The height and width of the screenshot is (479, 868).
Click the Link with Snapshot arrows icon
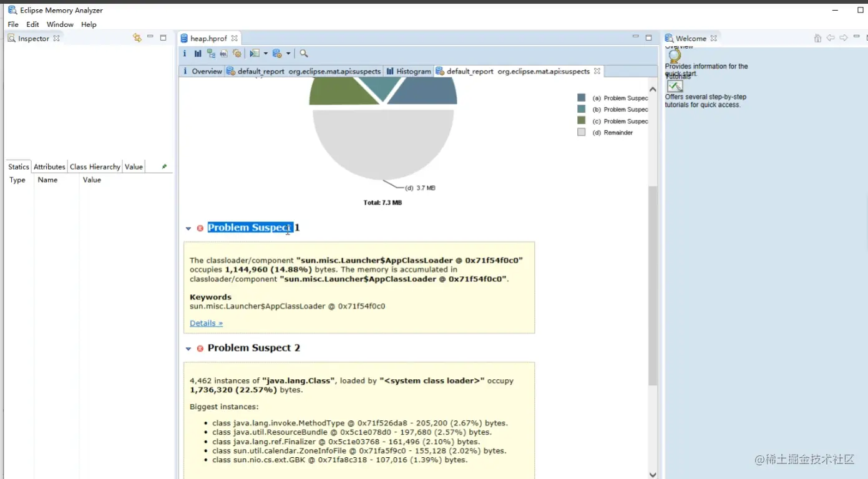click(x=137, y=38)
